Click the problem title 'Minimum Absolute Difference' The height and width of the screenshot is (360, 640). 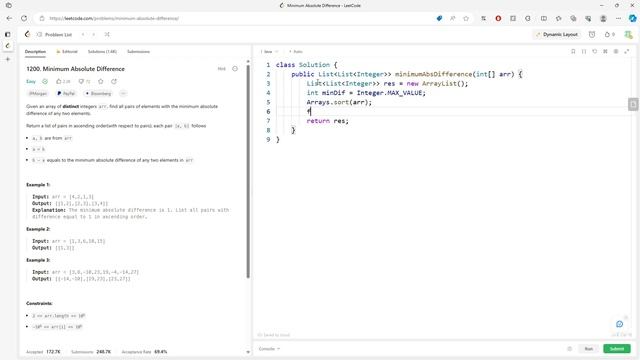pyautogui.click(x=76, y=69)
